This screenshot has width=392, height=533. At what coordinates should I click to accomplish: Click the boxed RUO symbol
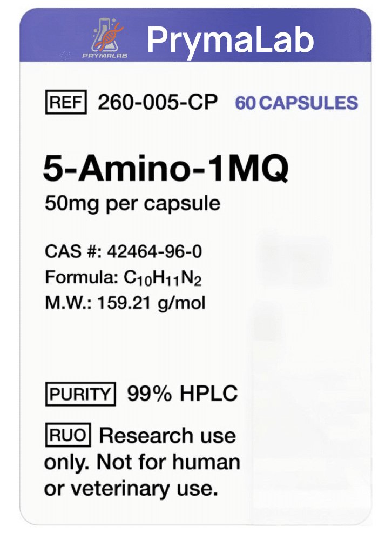click(68, 435)
